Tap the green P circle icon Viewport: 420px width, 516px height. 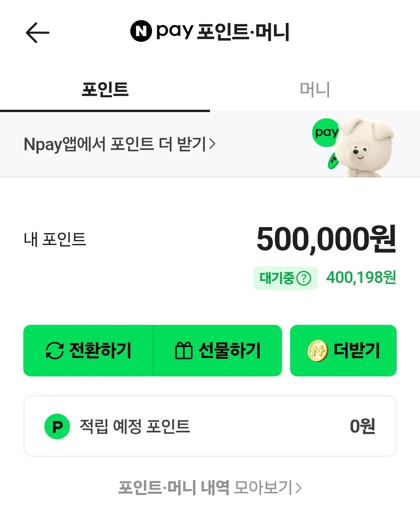57,426
